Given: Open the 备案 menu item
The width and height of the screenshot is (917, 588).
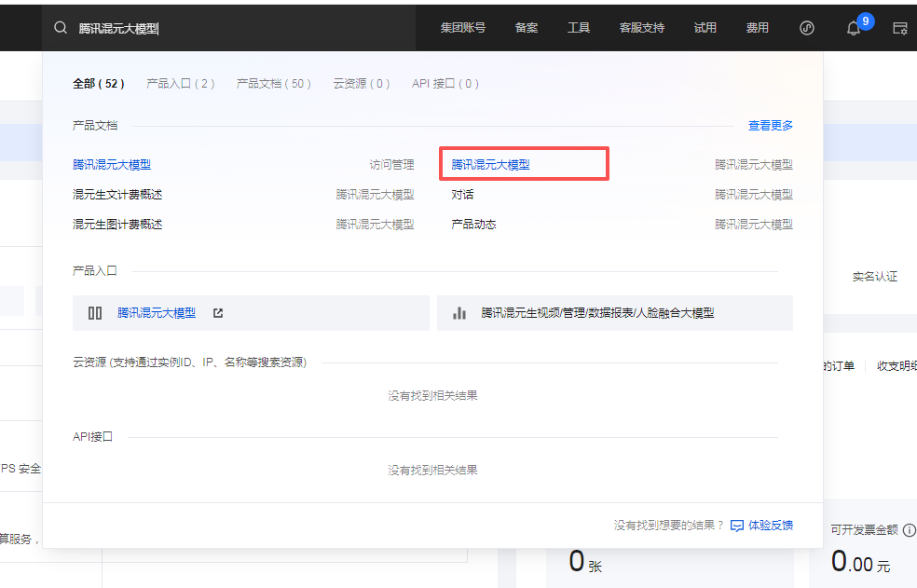Looking at the screenshot, I should click(x=527, y=28).
